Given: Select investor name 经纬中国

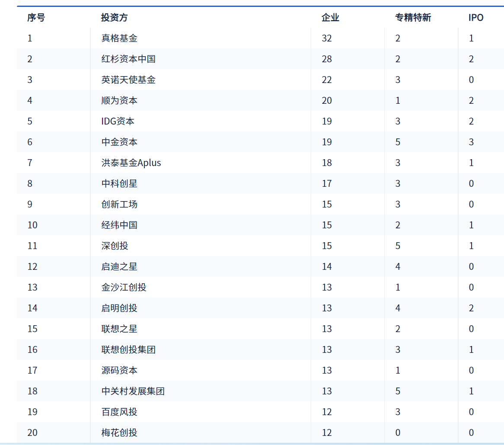Looking at the screenshot, I should [x=119, y=225].
